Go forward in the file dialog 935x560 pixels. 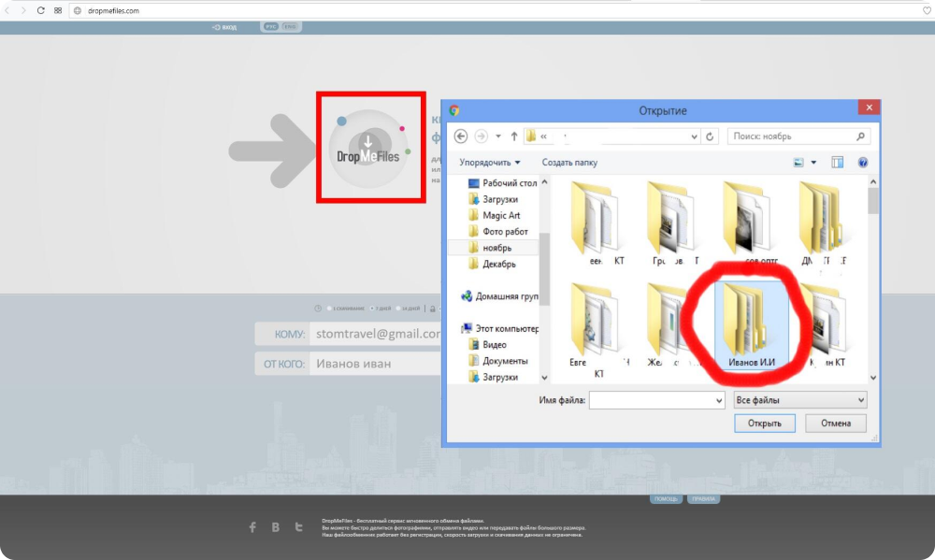tap(481, 136)
